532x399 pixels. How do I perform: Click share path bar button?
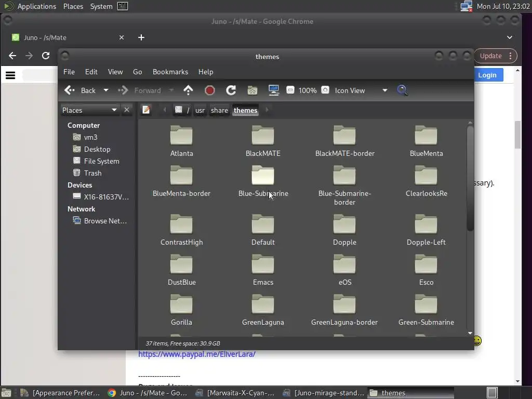point(219,110)
